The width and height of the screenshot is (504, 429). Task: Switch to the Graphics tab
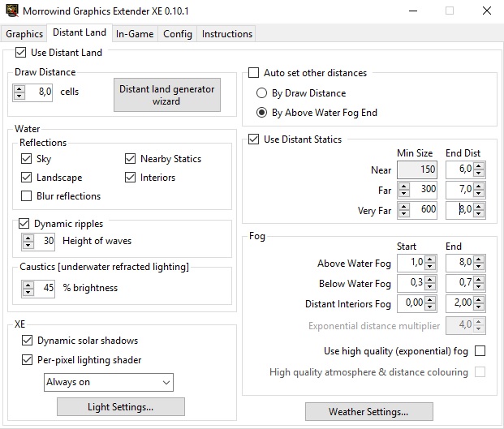(x=24, y=34)
